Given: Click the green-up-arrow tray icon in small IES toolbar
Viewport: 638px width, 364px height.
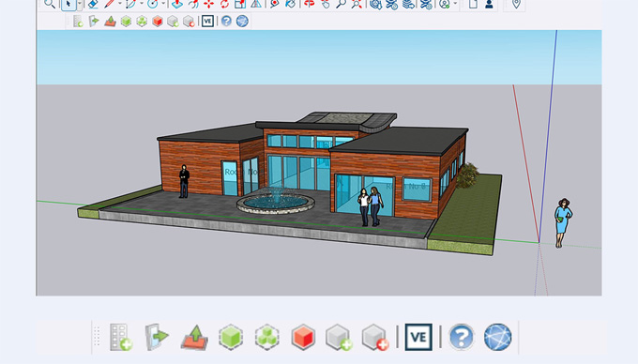Looking at the screenshot, I should [x=111, y=22].
